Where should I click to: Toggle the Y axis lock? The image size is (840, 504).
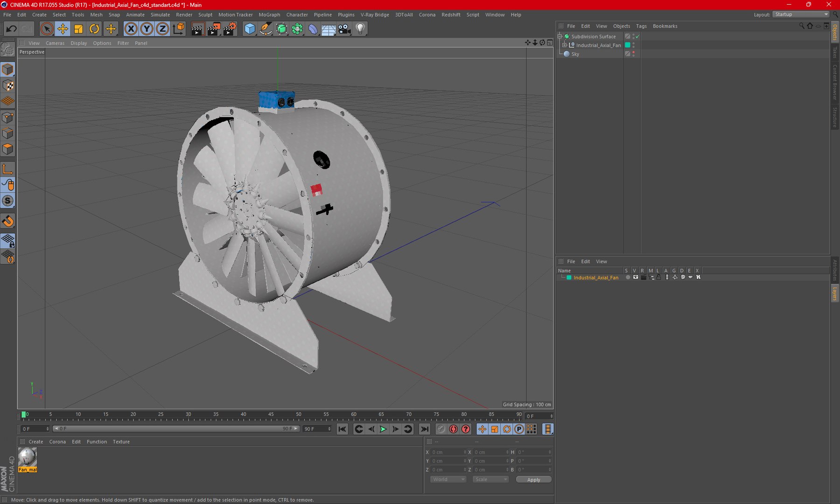point(147,29)
